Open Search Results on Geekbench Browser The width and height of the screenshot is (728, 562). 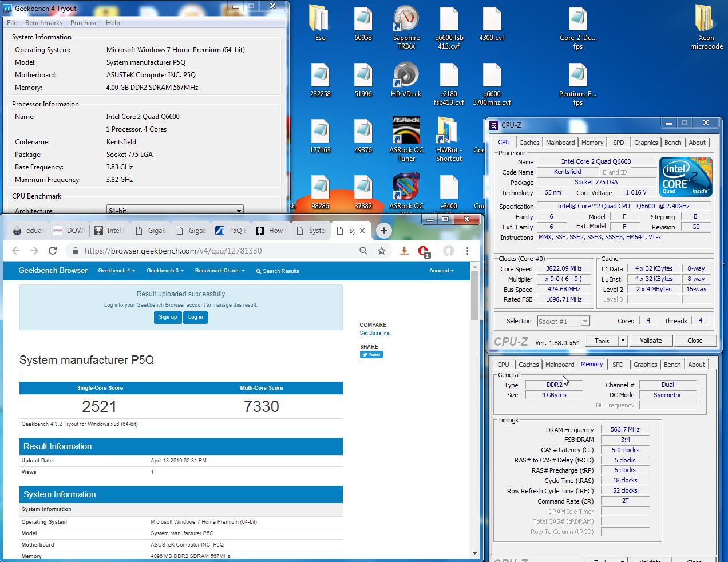(278, 271)
